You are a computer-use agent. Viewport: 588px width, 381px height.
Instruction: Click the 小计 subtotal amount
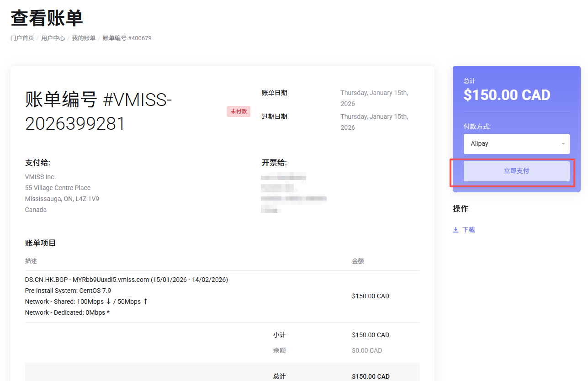point(370,335)
